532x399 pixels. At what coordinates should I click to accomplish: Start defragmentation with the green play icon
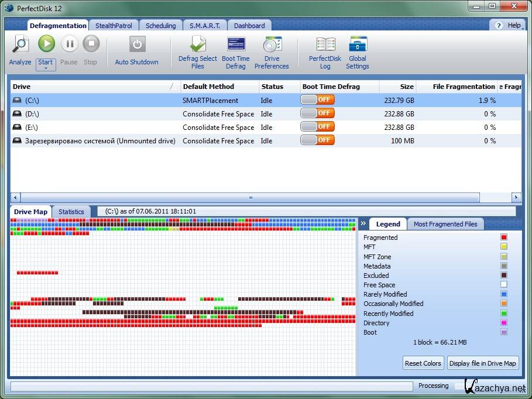[46, 44]
